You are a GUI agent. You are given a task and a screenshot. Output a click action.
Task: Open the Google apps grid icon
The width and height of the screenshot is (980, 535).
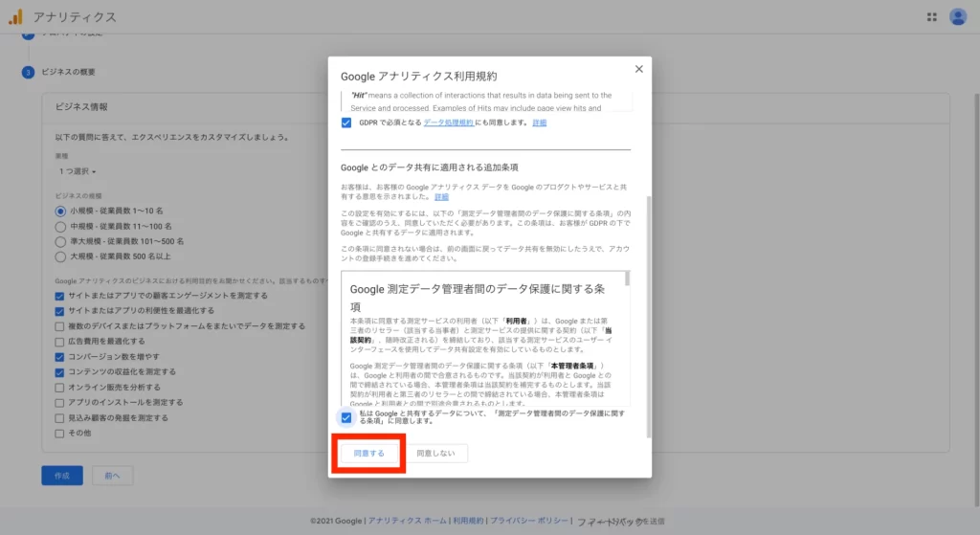932,17
